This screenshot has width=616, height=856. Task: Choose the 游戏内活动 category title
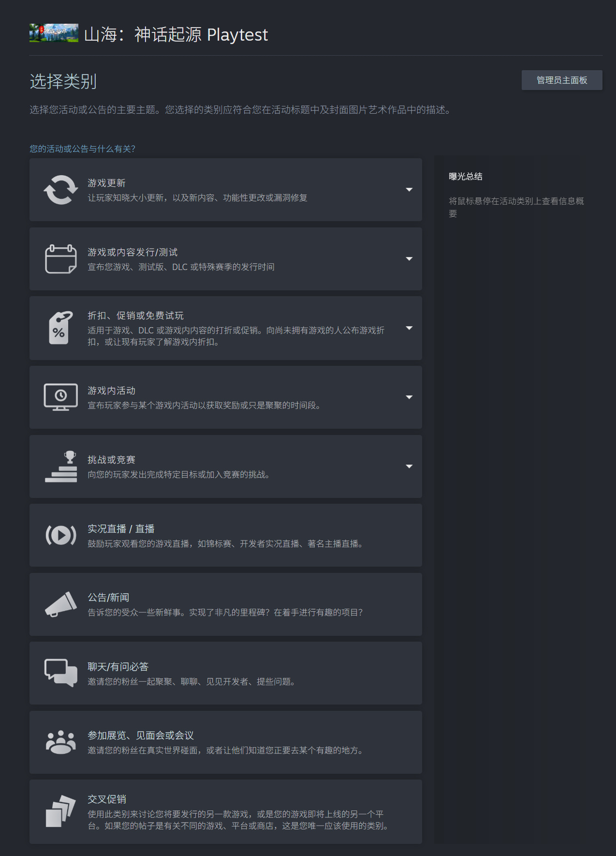pos(111,390)
